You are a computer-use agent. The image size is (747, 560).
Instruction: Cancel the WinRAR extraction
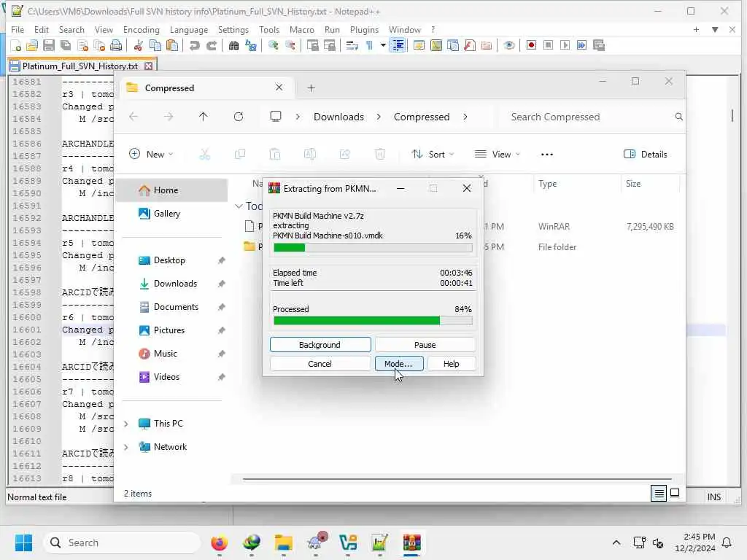(320, 364)
